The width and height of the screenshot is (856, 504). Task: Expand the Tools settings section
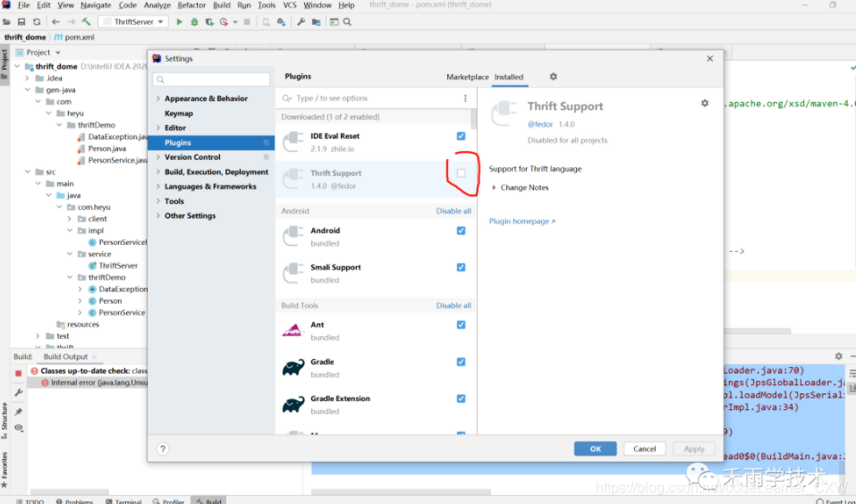158,201
